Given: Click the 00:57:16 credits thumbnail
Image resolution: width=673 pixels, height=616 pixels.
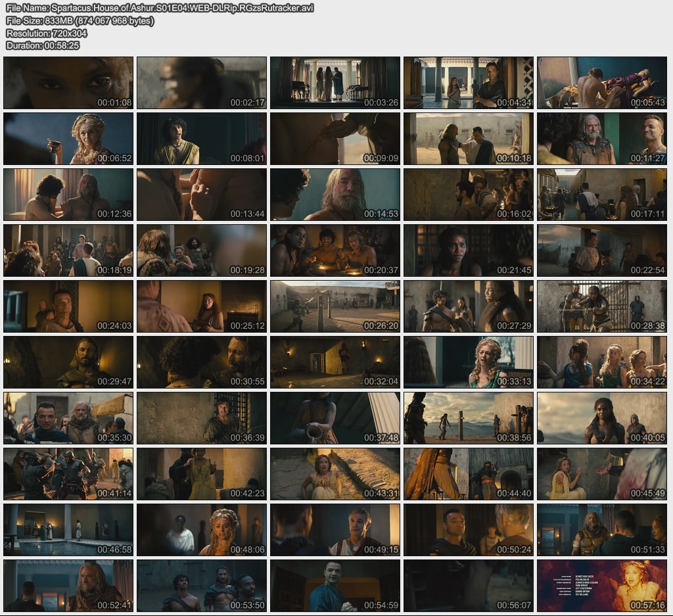Looking at the screenshot, I should 602,586.
